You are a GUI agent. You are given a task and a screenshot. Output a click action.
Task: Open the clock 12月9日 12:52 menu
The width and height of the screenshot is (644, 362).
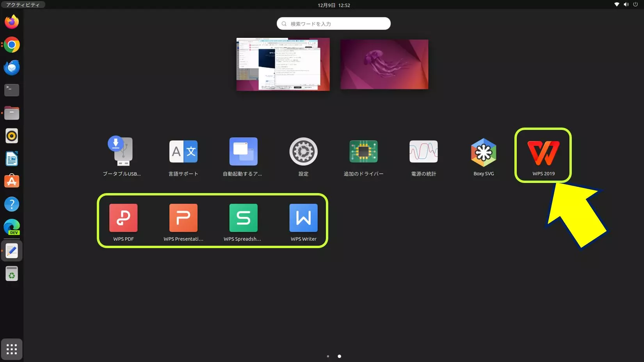(x=334, y=5)
